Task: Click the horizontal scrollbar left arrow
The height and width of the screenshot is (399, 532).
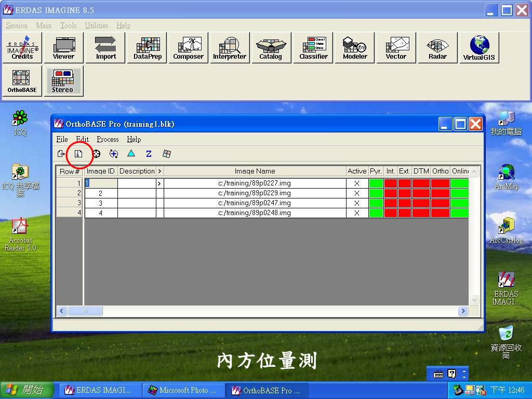Action: point(62,311)
